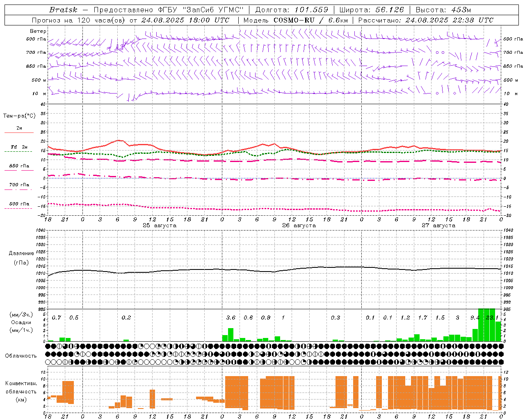This screenshot has height=420, width=525.
Task: Click the 25 августа date label
Action: pyautogui.click(x=160, y=226)
